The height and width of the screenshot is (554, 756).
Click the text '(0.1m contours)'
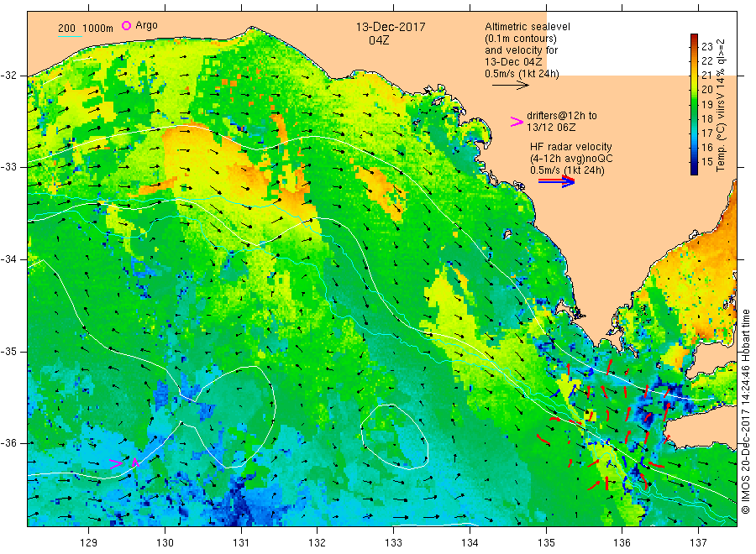(521, 39)
